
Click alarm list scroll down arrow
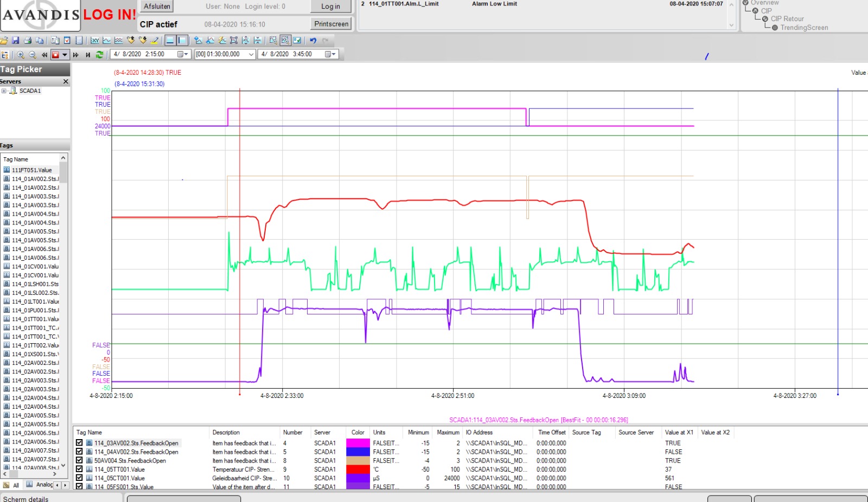click(x=731, y=25)
